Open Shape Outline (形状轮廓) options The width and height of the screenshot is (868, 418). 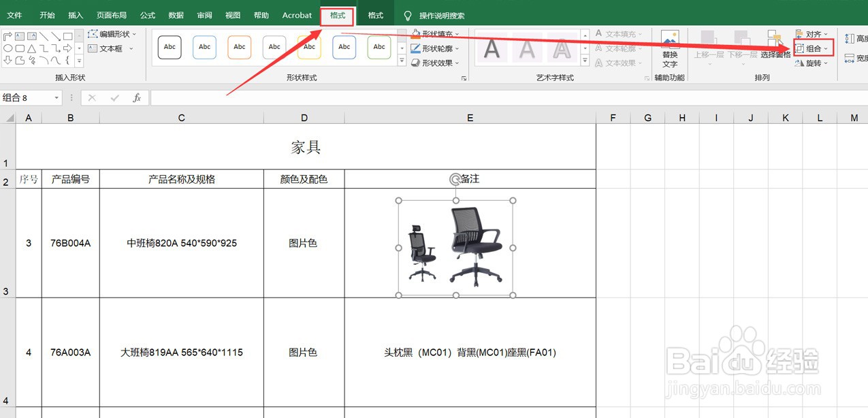(x=436, y=48)
